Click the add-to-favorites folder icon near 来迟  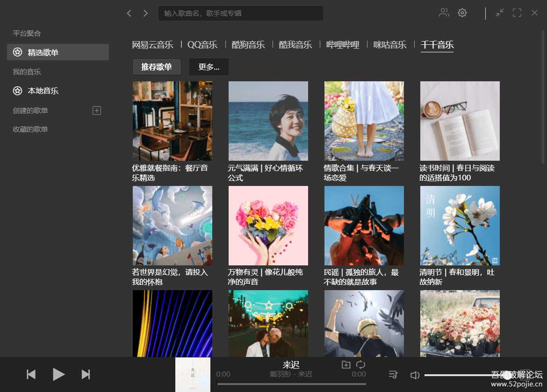click(346, 364)
